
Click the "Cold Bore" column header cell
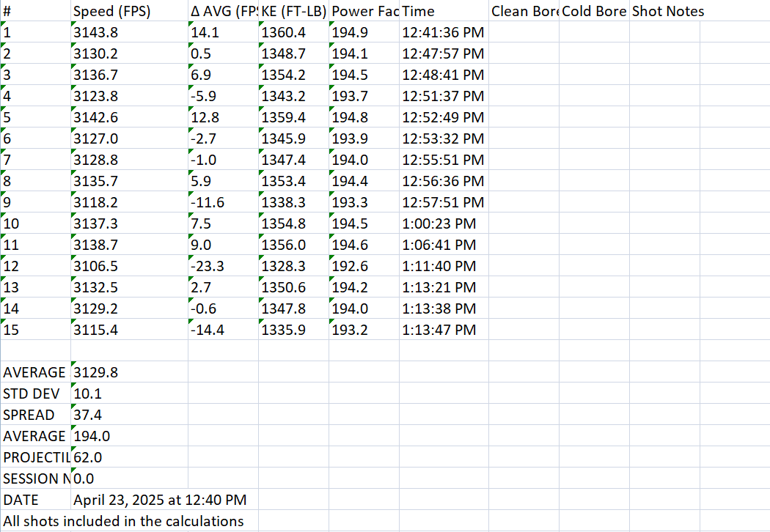click(x=594, y=11)
